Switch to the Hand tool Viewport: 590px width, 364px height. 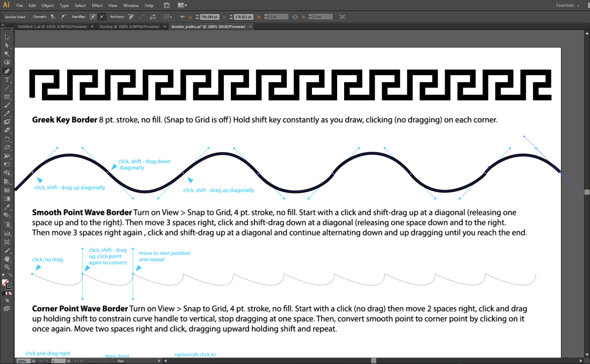[x=7, y=259]
